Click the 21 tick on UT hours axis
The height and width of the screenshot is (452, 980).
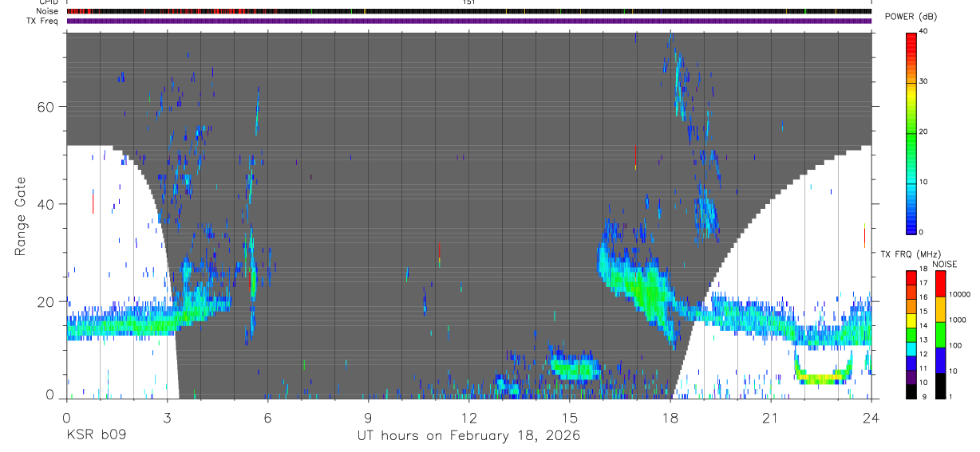point(770,417)
